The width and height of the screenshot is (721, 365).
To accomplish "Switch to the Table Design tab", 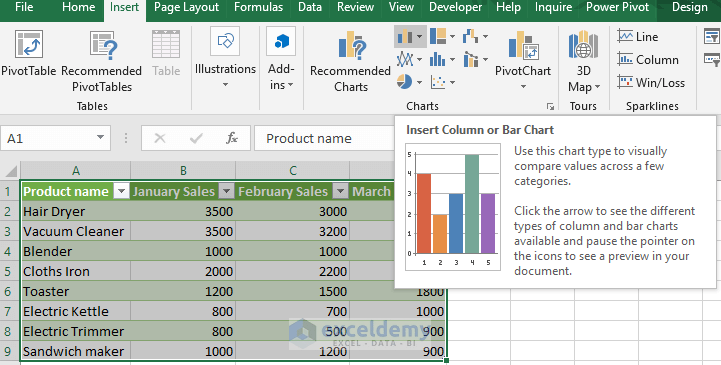I will [x=690, y=7].
